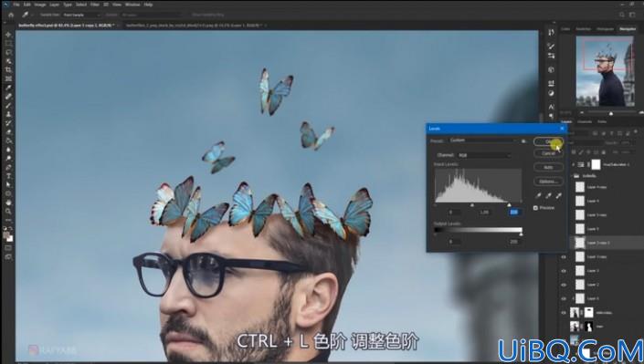The height and width of the screenshot is (364, 644).
Task: Select the Eyedropper tool in toolbar
Action: (x=8, y=88)
